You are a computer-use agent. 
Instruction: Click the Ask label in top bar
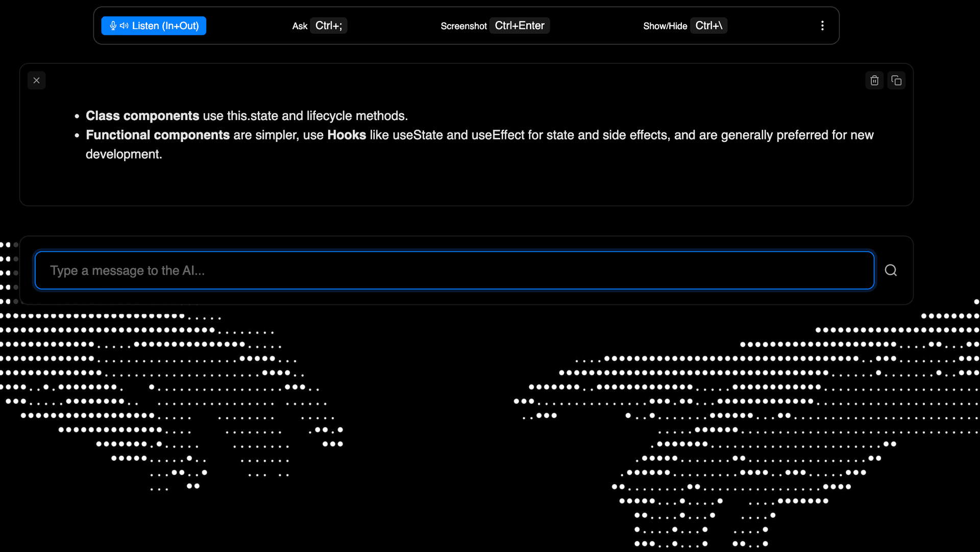click(x=300, y=26)
